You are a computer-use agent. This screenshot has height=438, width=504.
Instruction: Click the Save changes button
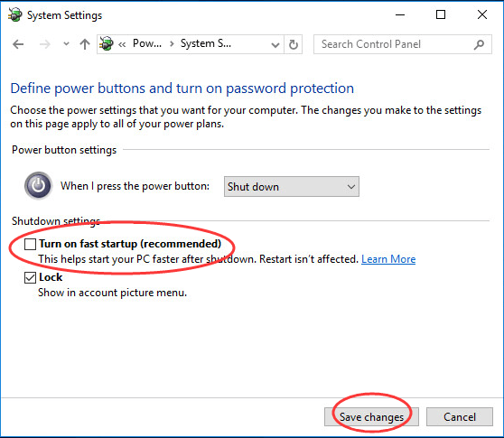coord(371,417)
